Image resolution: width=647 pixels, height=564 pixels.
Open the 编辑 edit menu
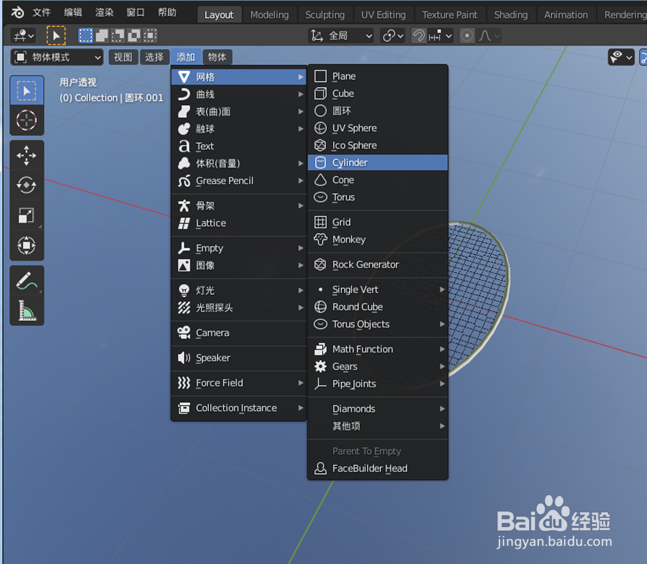pos(73,13)
